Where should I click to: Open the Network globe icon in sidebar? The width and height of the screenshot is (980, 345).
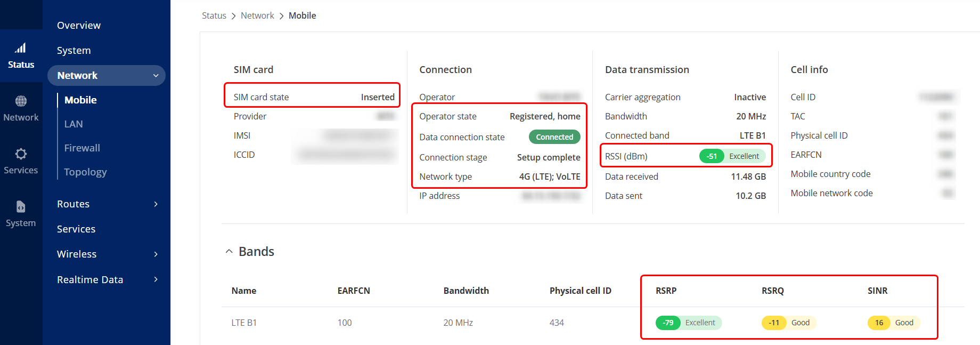[21, 101]
